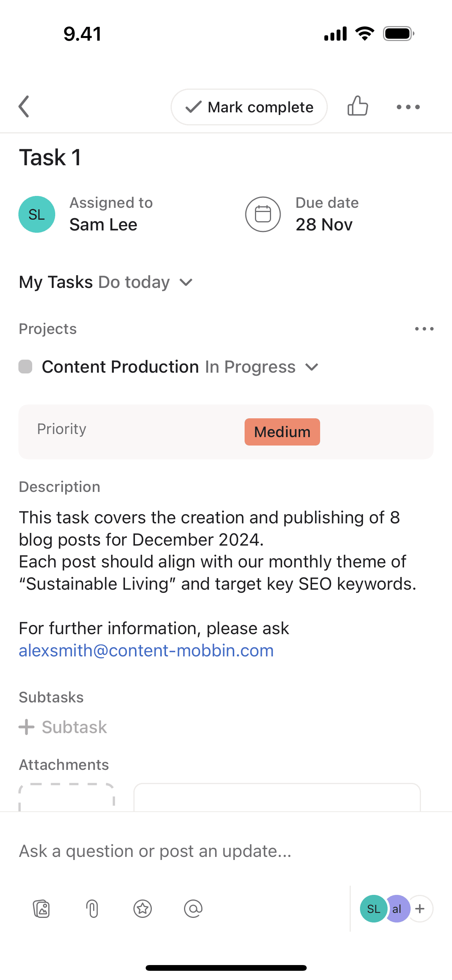Viewport: 452px width, 980px height.
Task: Like the task with thumbs up icon
Action: [358, 106]
